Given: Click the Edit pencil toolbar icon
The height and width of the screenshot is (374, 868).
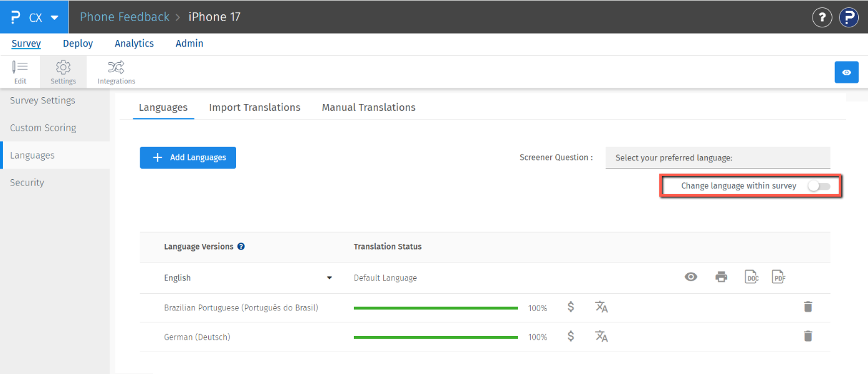Looking at the screenshot, I should (20, 72).
